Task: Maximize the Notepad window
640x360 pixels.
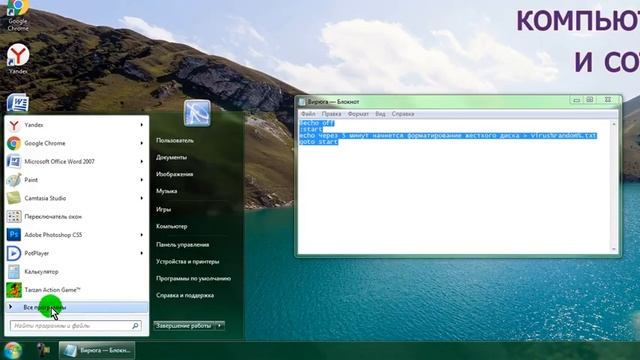Action: tap(590, 100)
